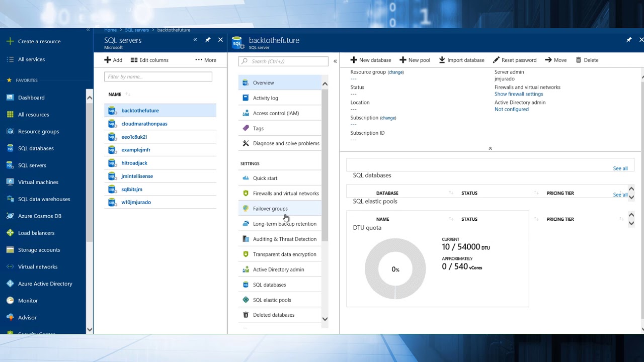Click the left sidebar scroll-down arrow
The image size is (644, 362).
coord(90,330)
